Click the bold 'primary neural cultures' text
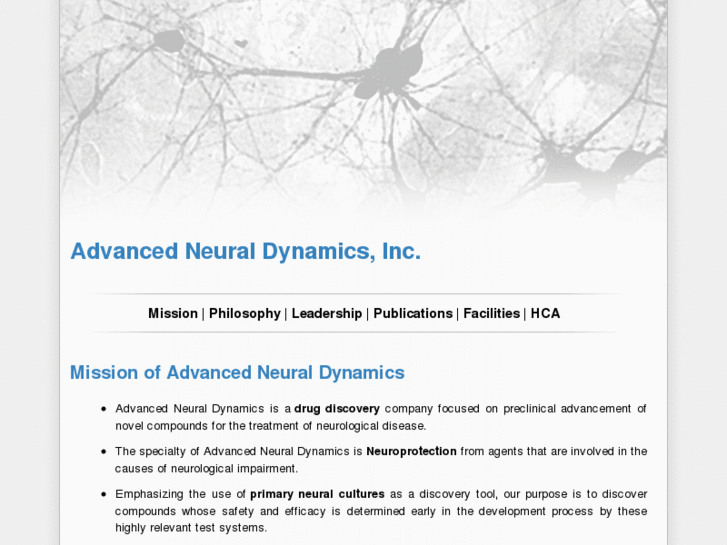This screenshot has height=545, width=727. click(x=318, y=494)
